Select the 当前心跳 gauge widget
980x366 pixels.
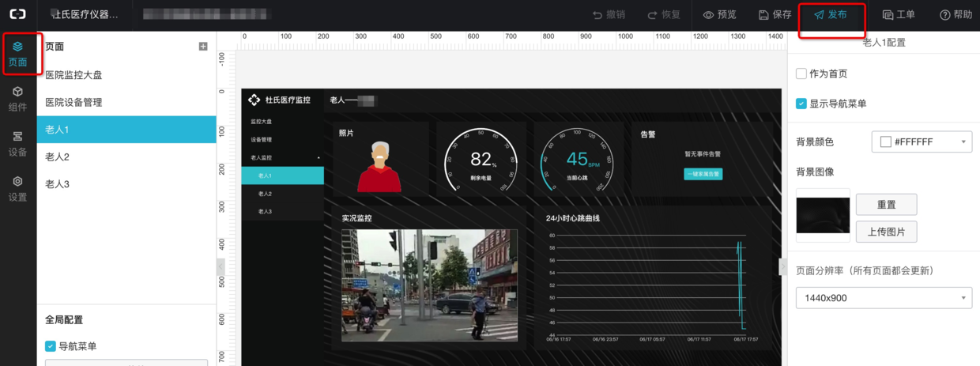click(x=578, y=159)
